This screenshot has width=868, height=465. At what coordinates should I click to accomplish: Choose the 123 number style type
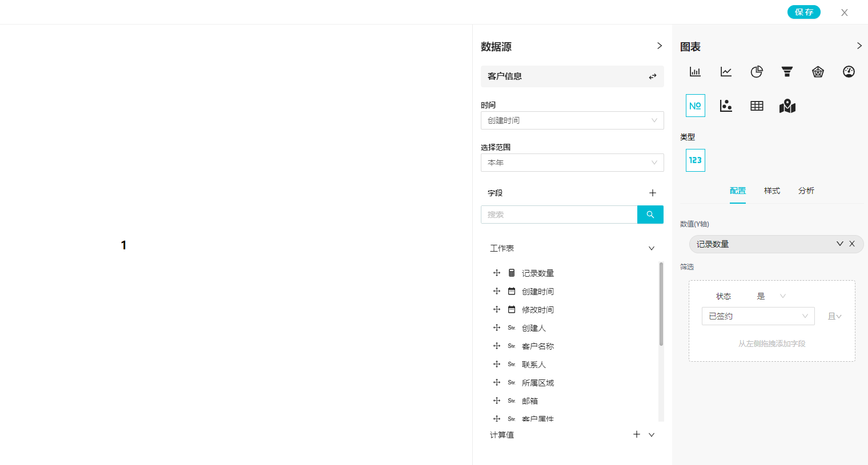(696, 160)
